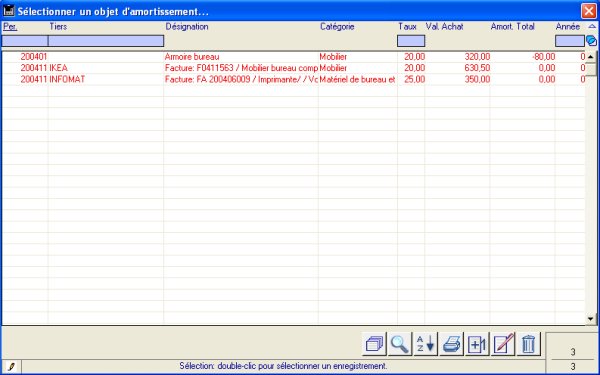Add a new record with the plus icon
Viewport: 600px width, 375px height.
(477, 344)
